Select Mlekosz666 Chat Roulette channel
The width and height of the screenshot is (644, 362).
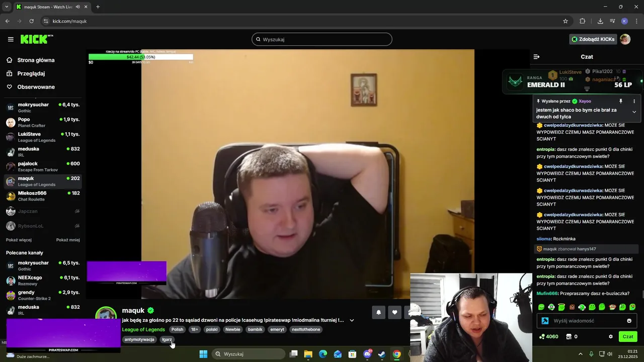click(42, 196)
